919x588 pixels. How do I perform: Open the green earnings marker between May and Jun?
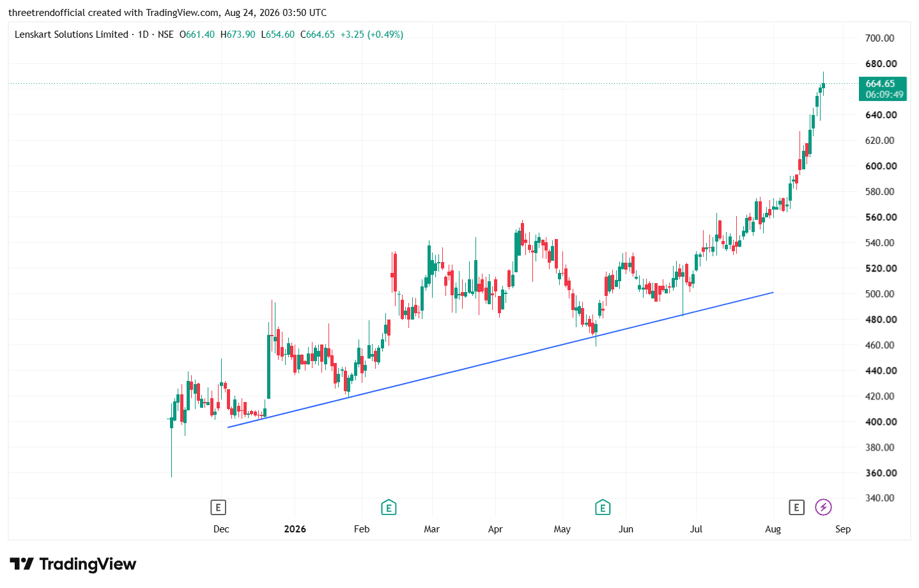[x=602, y=507]
